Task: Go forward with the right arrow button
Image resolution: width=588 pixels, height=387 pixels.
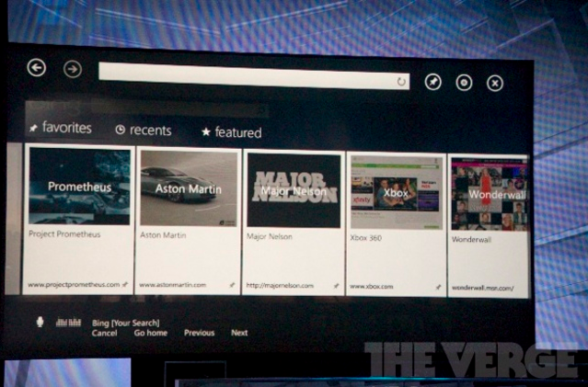Action: click(x=73, y=69)
